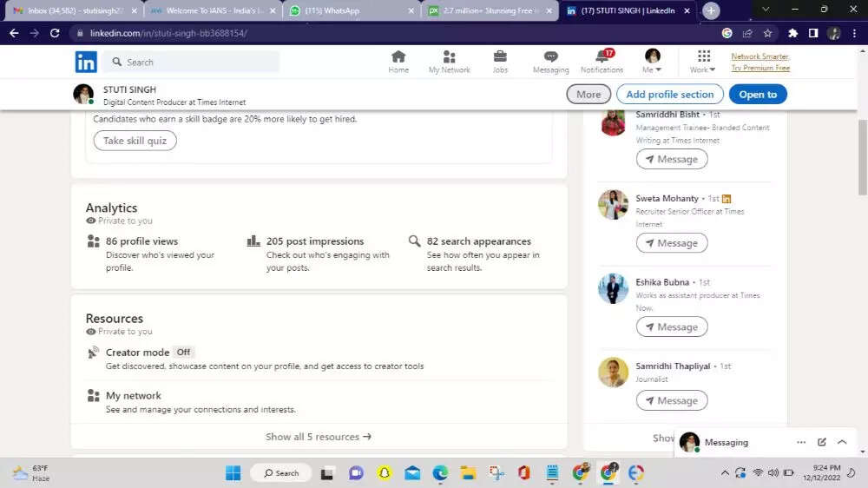
Task: Open Windows Start button on taskbar
Action: click(233, 472)
